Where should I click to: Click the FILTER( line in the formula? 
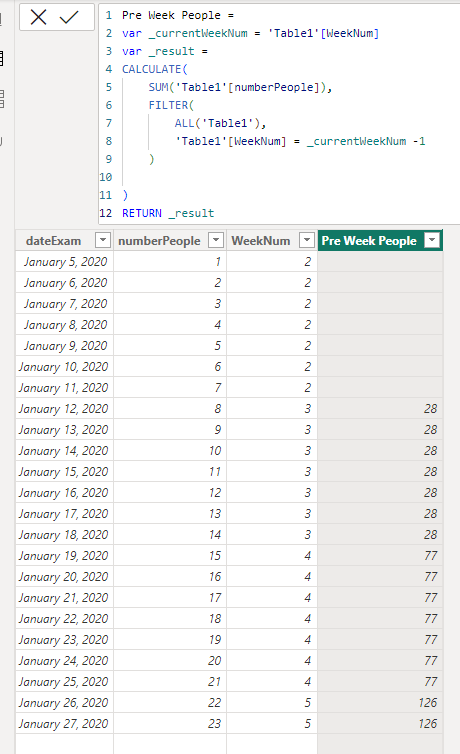click(171, 105)
